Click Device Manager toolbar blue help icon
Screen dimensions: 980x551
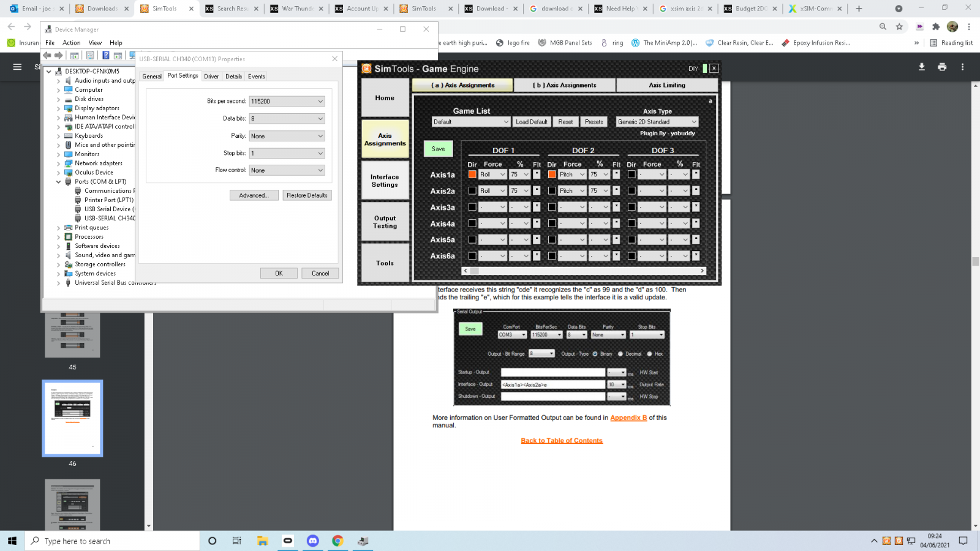(x=105, y=55)
